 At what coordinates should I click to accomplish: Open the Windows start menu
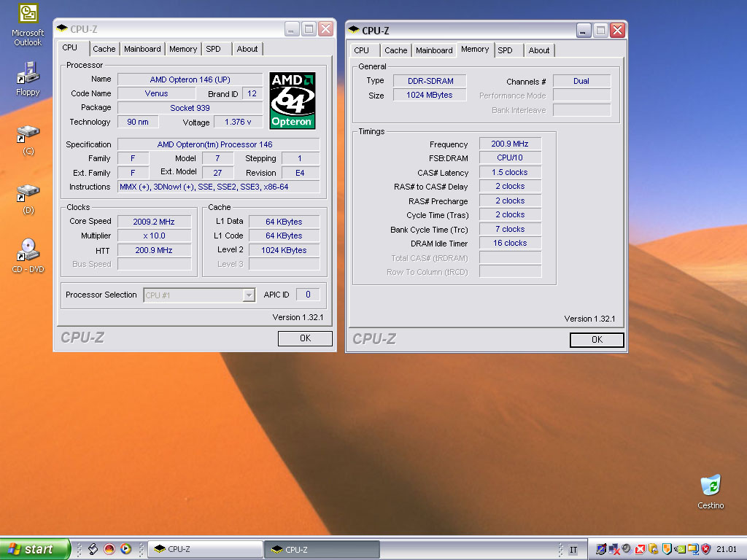click(x=35, y=549)
